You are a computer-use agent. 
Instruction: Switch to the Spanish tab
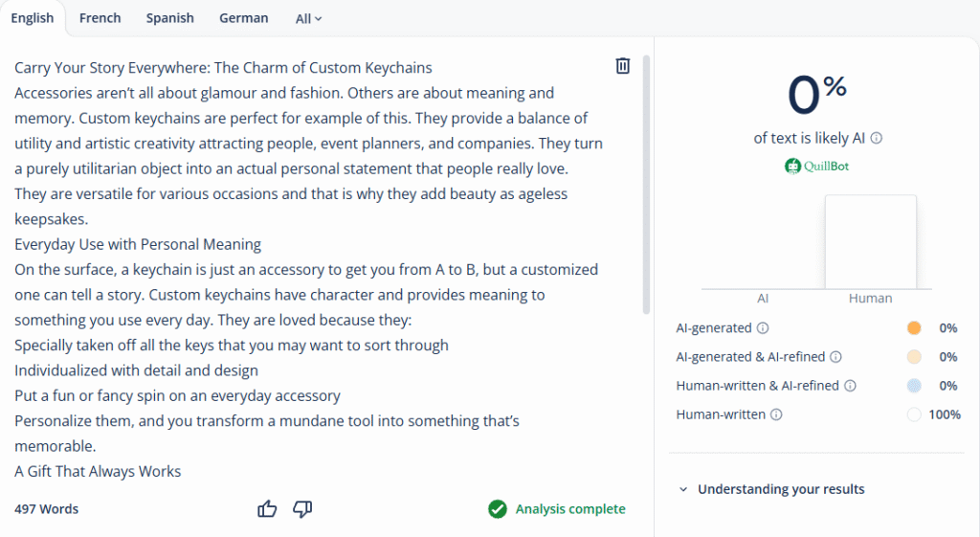coord(169,18)
